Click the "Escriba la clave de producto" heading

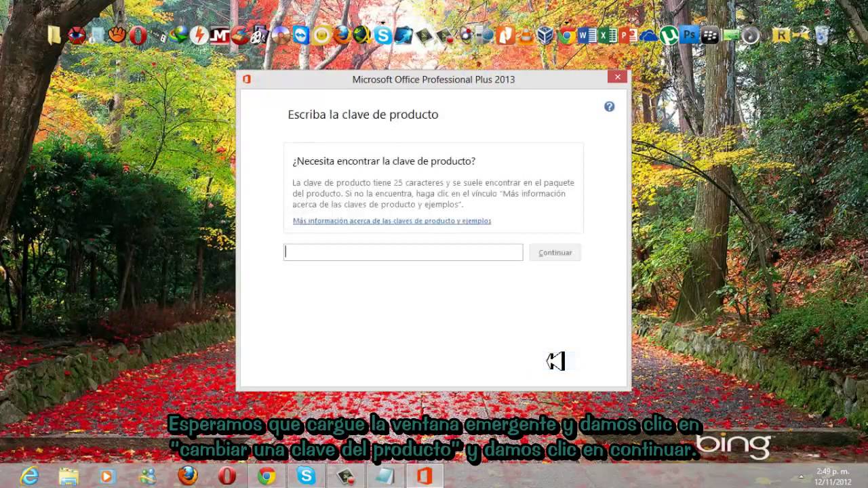coord(363,115)
